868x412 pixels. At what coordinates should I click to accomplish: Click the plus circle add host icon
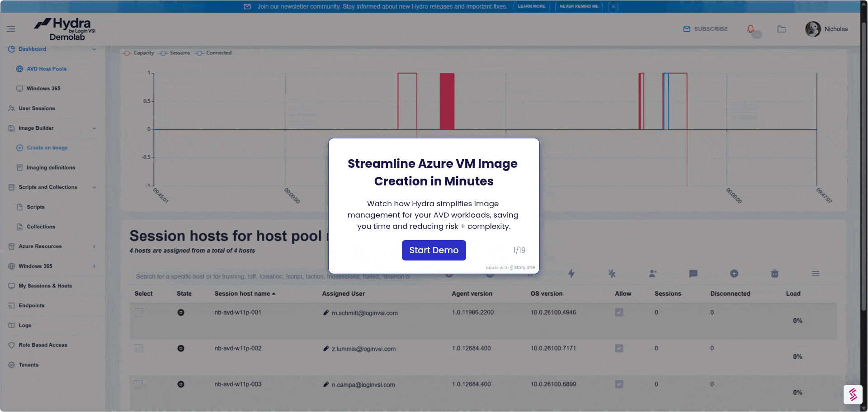[734, 274]
